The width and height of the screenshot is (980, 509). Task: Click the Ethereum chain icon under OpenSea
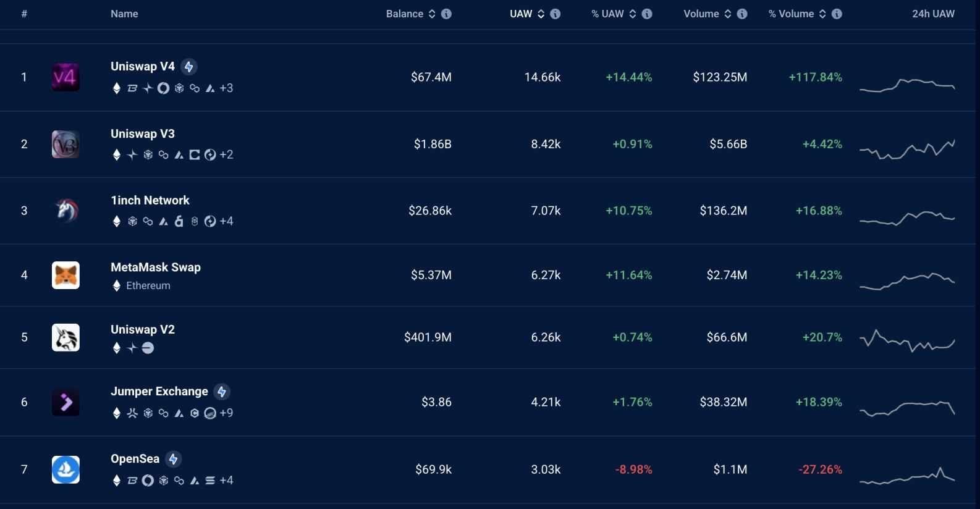click(116, 481)
